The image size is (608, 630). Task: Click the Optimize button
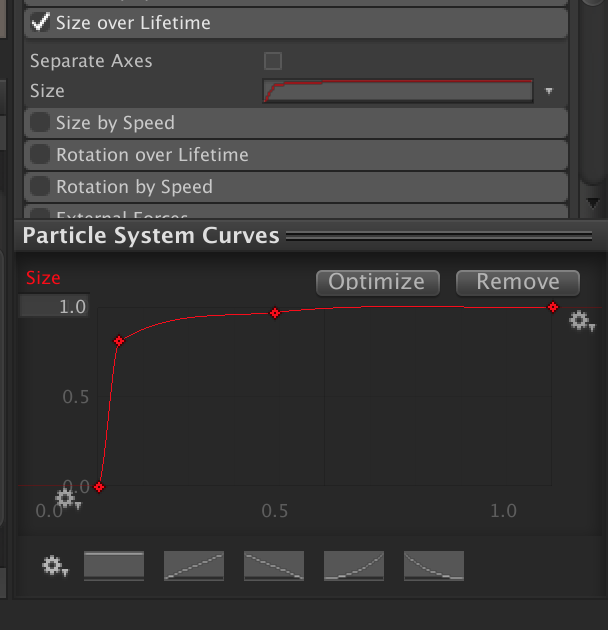click(x=378, y=283)
